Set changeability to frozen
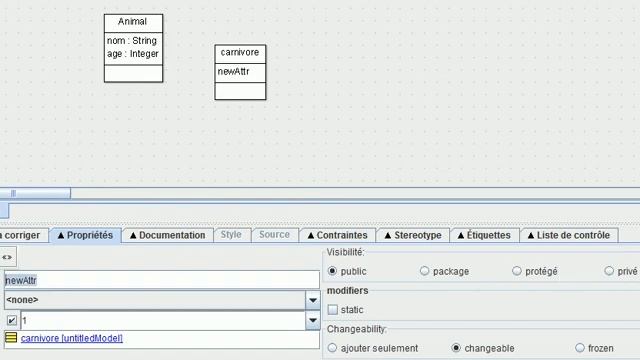The image size is (640, 360). pyautogui.click(x=580, y=348)
